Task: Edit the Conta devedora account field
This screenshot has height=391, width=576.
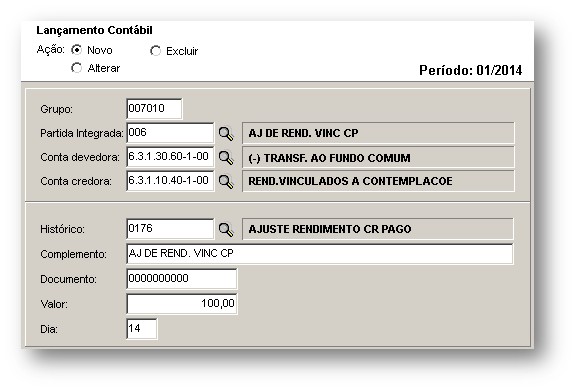Action: 170,157
